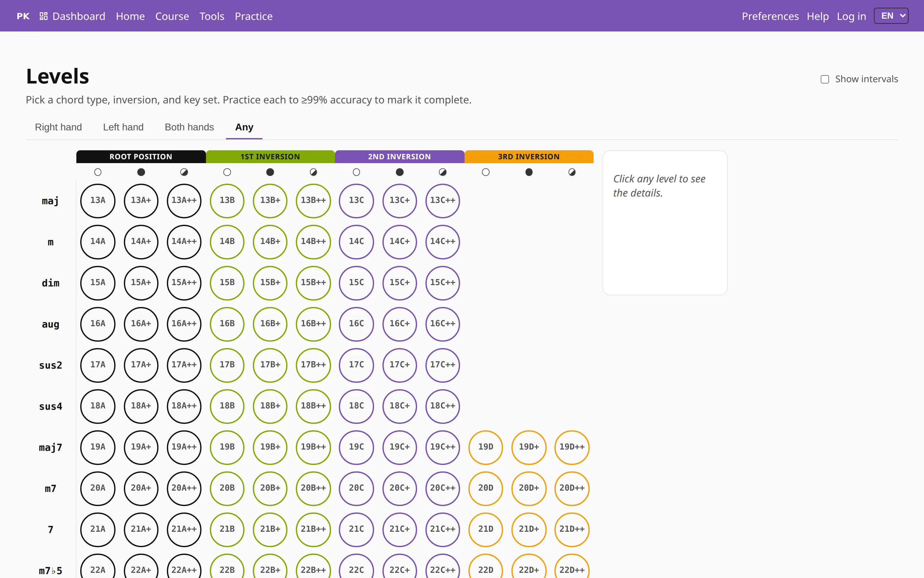Image resolution: width=924 pixels, height=578 pixels.
Task: Pick level 20B first inversion m7
Action: [227, 488]
